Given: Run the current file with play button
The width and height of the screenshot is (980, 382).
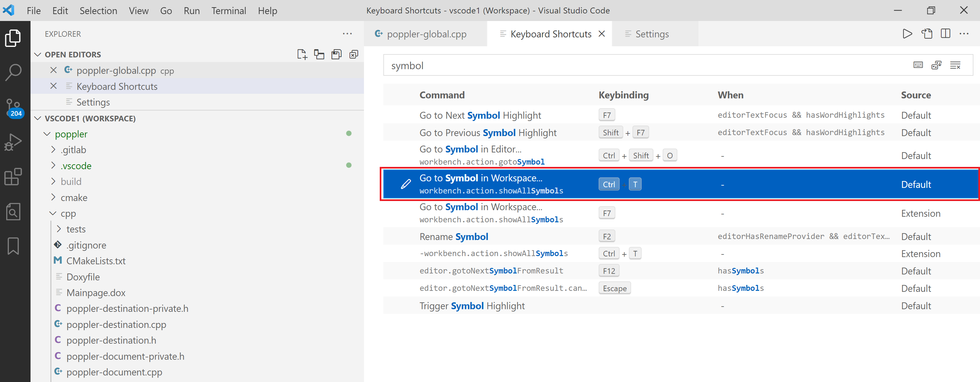Looking at the screenshot, I should pos(907,33).
